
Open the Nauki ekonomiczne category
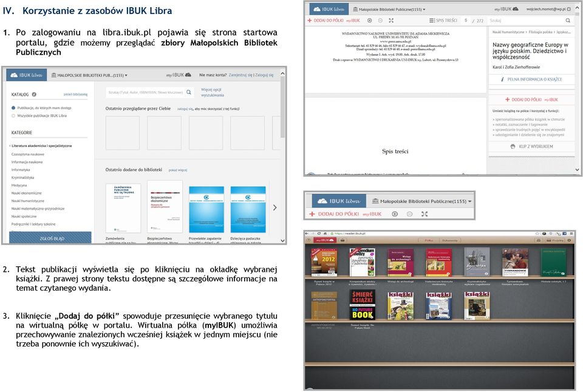[26, 193]
